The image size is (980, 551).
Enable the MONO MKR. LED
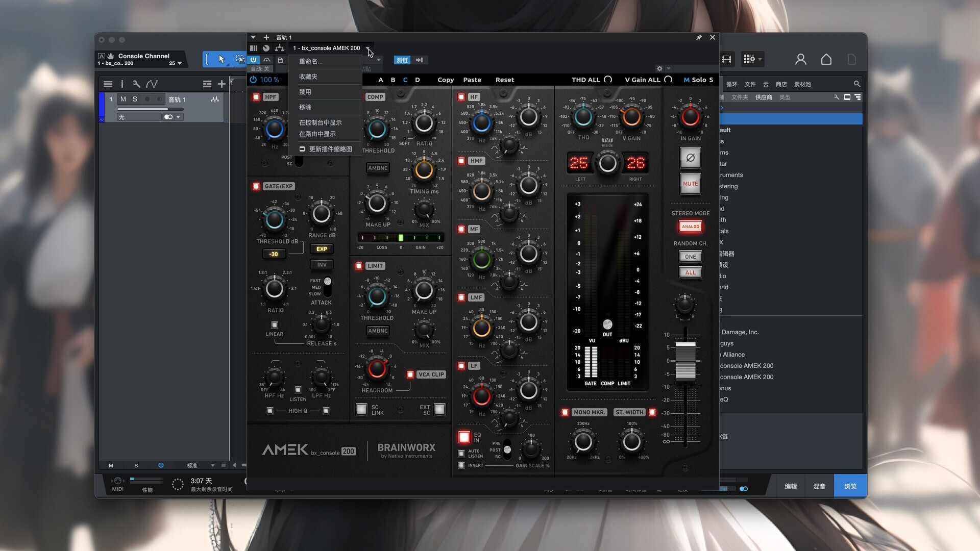pyautogui.click(x=565, y=412)
